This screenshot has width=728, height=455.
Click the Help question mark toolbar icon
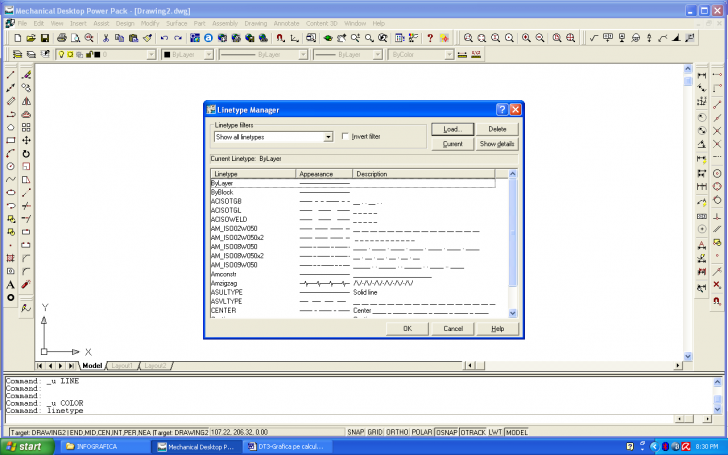click(430, 38)
